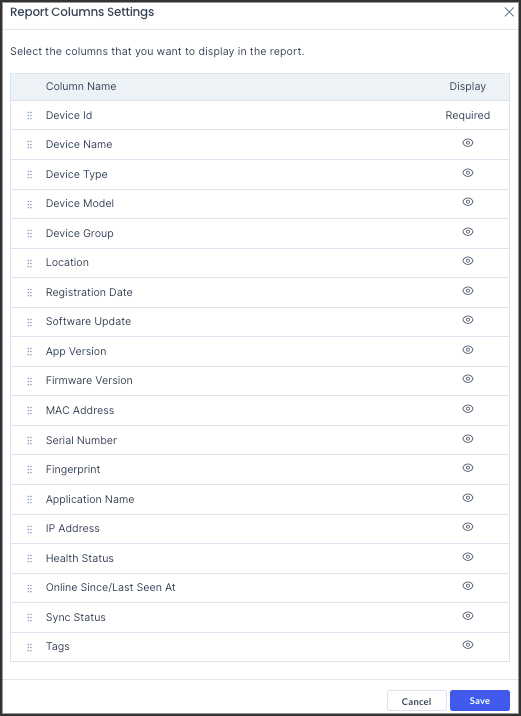Hide the Software Update column
Image resolution: width=521 pixels, height=716 pixels.
coord(468,320)
